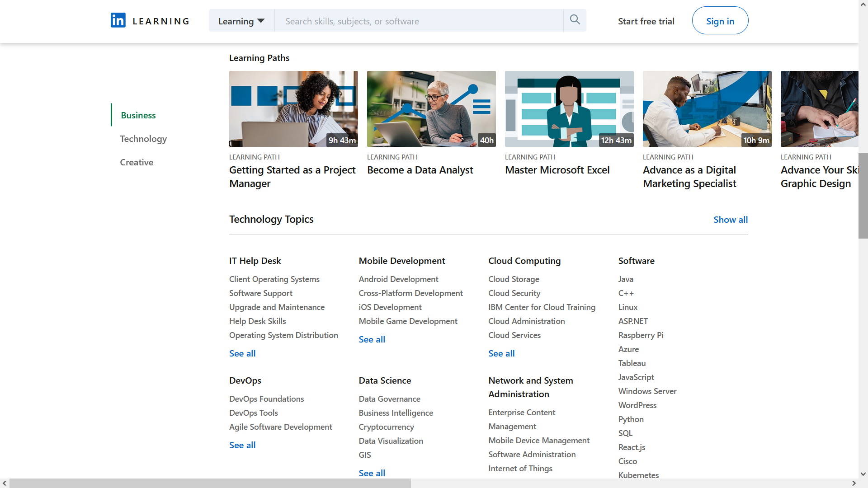Click the Sign in button
Viewport: 868px width, 488px height.
pos(720,21)
